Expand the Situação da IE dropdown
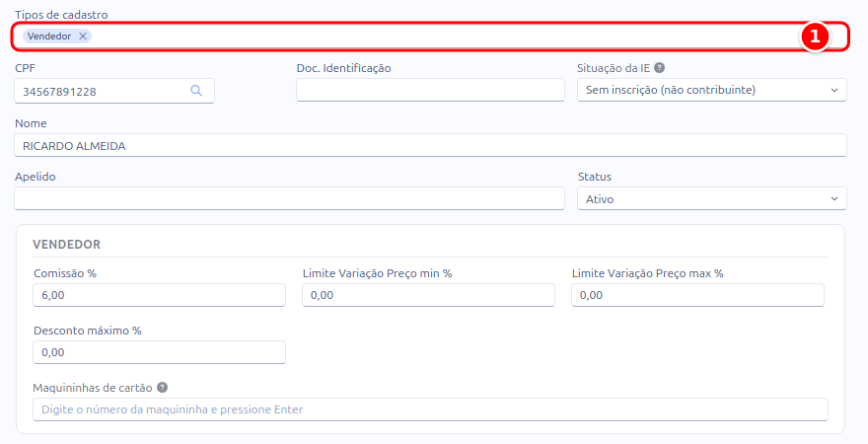Image resolution: width=868 pixels, height=444 pixels. (712, 90)
